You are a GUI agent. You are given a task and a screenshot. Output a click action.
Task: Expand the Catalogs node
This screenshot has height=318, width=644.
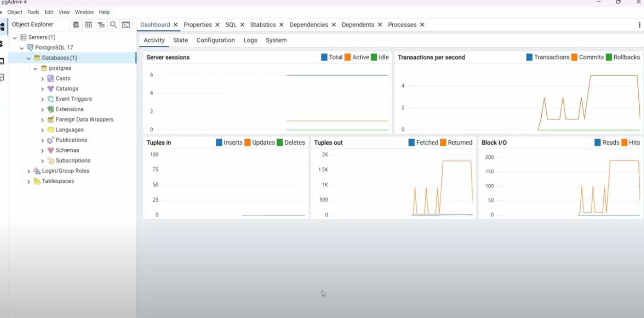[42, 89]
